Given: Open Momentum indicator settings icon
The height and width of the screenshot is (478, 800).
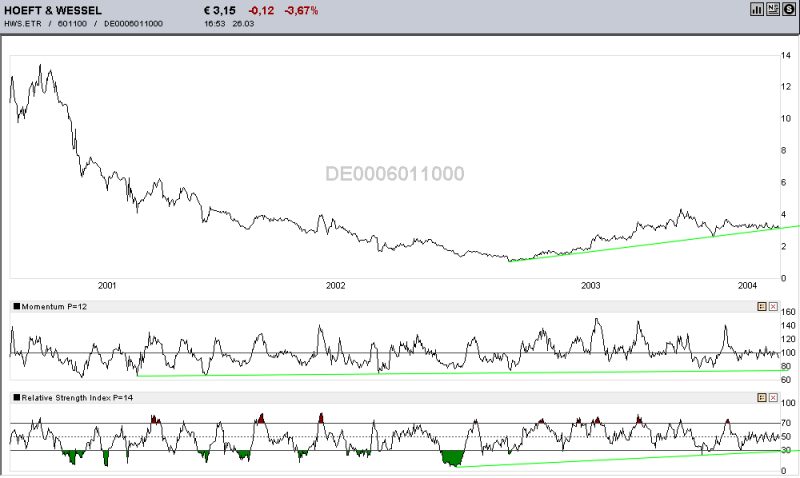Looking at the screenshot, I should click(762, 307).
